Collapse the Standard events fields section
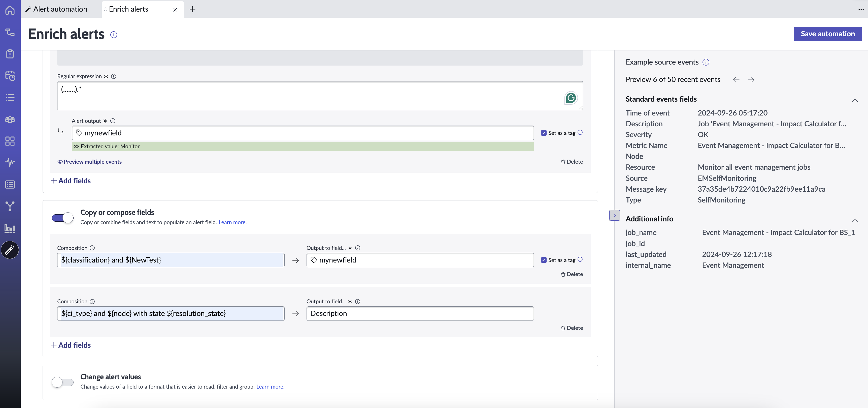Viewport: 868px width, 408px height. (x=855, y=100)
